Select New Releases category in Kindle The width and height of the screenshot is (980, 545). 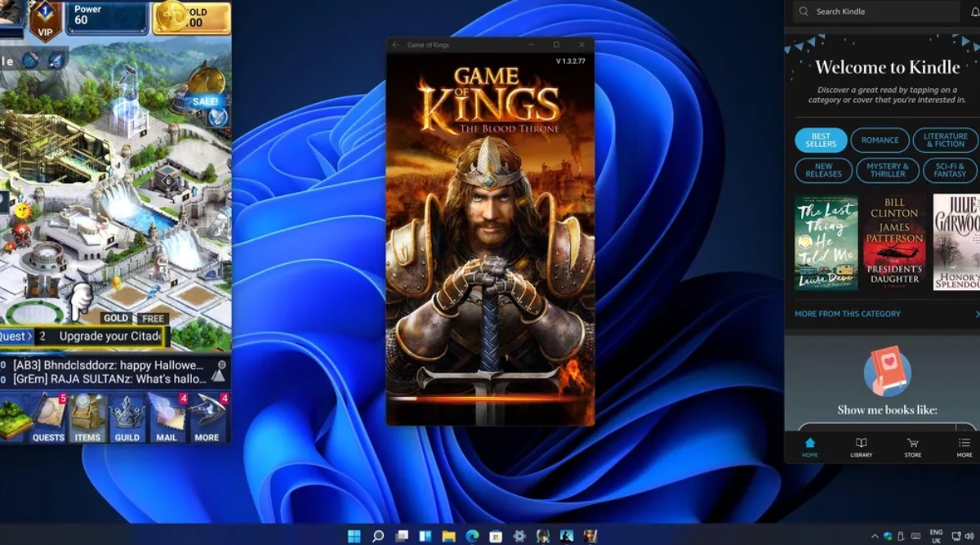[823, 171]
